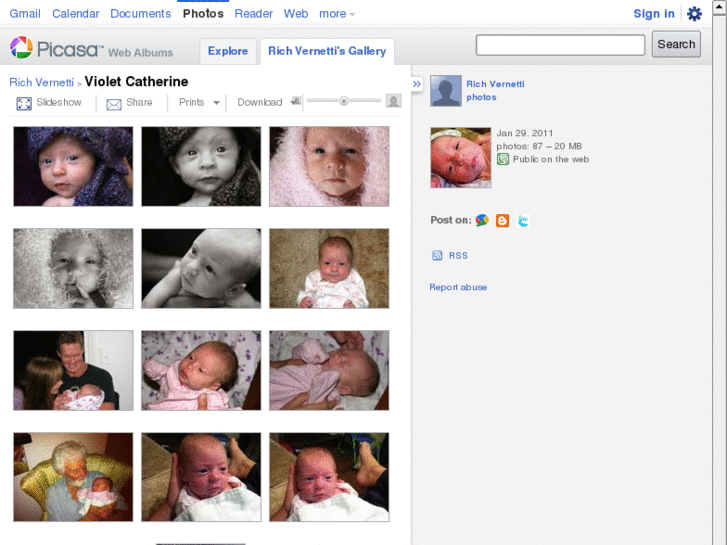The height and width of the screenshot is (545, 727).
Task: Open Rich Vernetti photos link in sidebar
Action: 495,90
